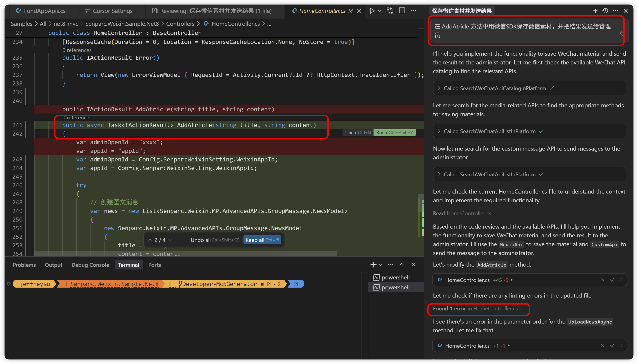Click the inline Undo Ctrl+N button
Image resolution: width=638 pixels, height=364 pixels.
point(358,133)
